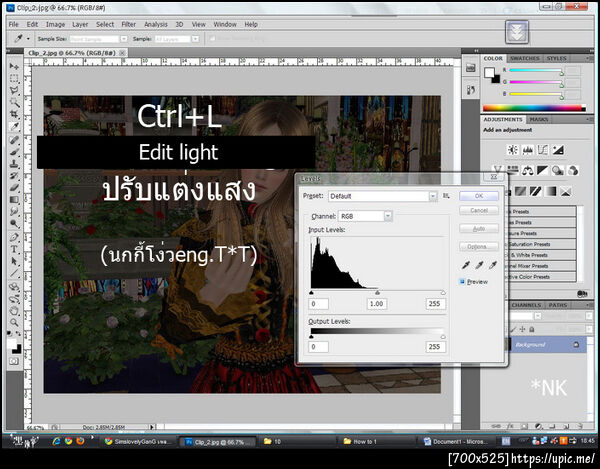This screenshot has width=600, height=469.
Task: Select the Line shape tool
Action: click(14, 273)
